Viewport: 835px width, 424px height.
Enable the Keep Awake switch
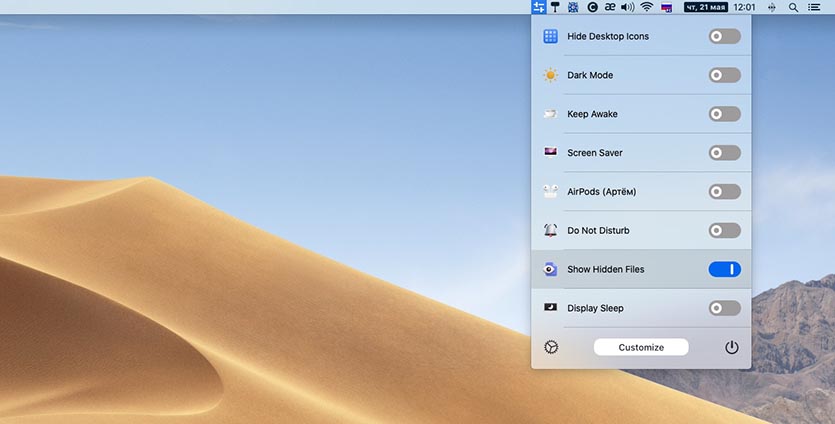[724, 114]
